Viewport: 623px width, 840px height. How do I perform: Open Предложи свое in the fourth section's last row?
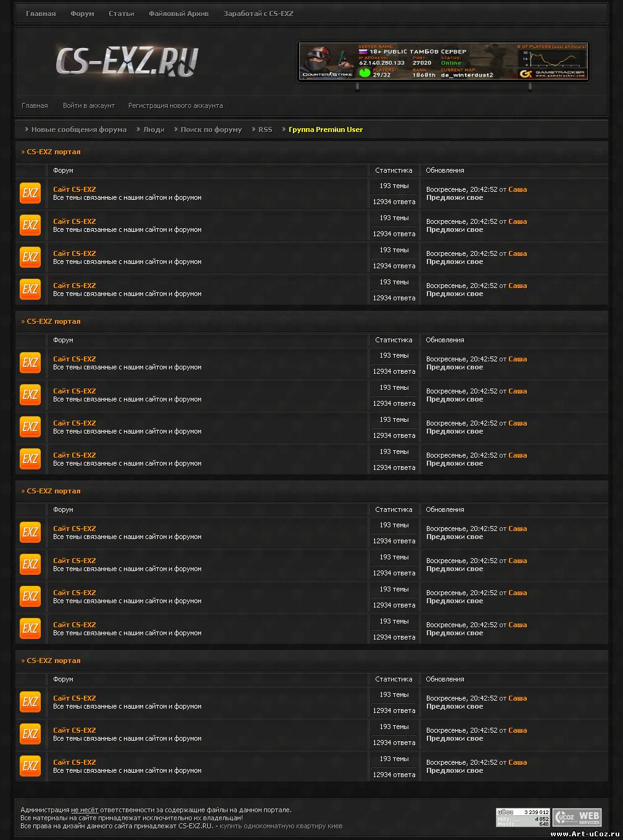(455, 771)
